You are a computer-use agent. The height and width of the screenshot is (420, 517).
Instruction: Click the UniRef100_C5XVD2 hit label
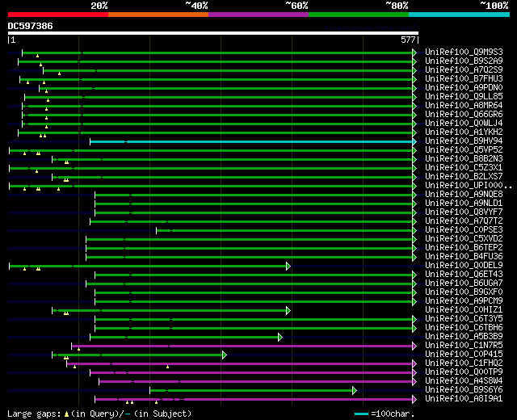point(464,239)
